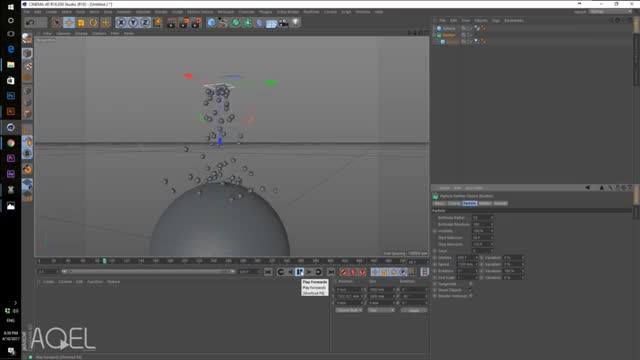Click the Light object icon in toolbar
The image size is (640, 360).
point(296,22)
